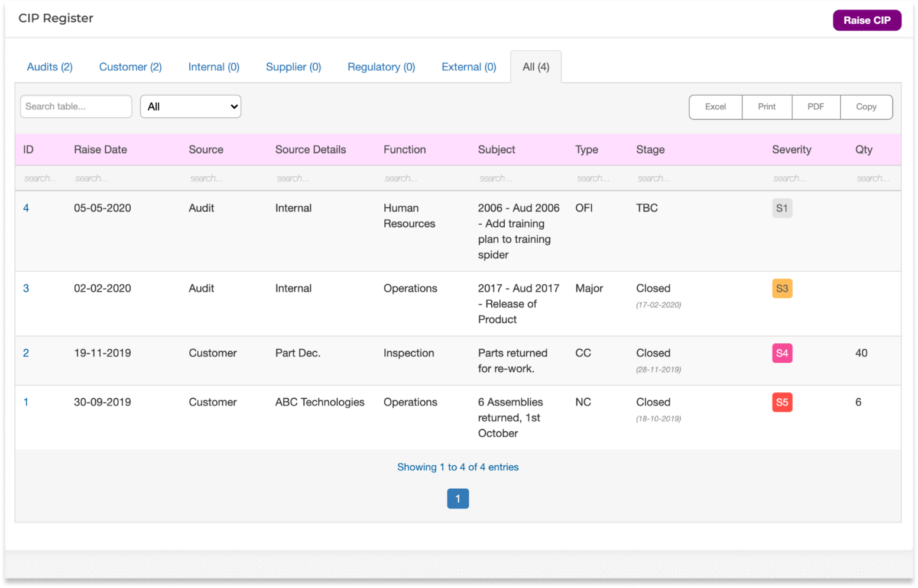This screenshot has width=918, height=588.
Task: Export the table to Excel
Action: (715, 107)
